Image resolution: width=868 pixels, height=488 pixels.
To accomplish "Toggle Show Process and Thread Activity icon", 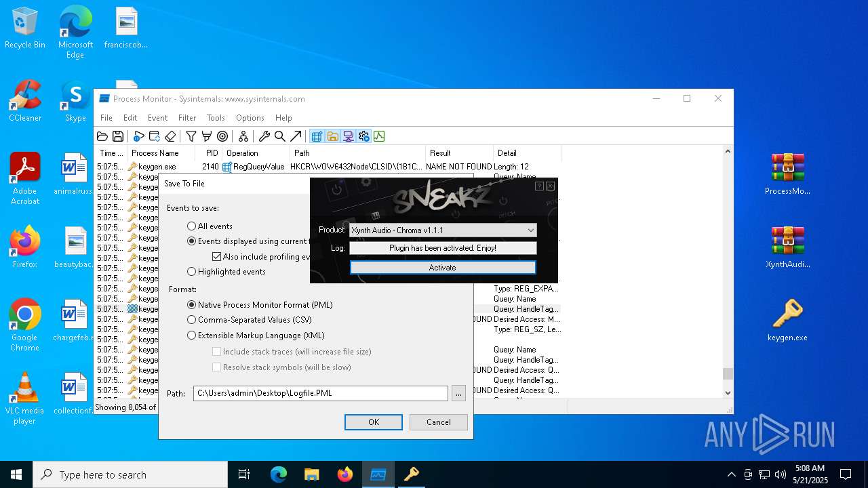I will (x=363, y=136).
